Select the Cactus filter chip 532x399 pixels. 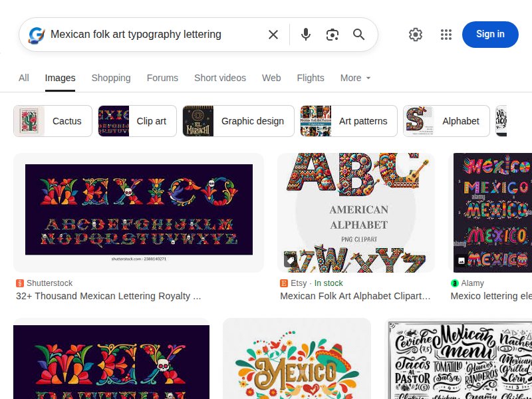click(52, 121)
